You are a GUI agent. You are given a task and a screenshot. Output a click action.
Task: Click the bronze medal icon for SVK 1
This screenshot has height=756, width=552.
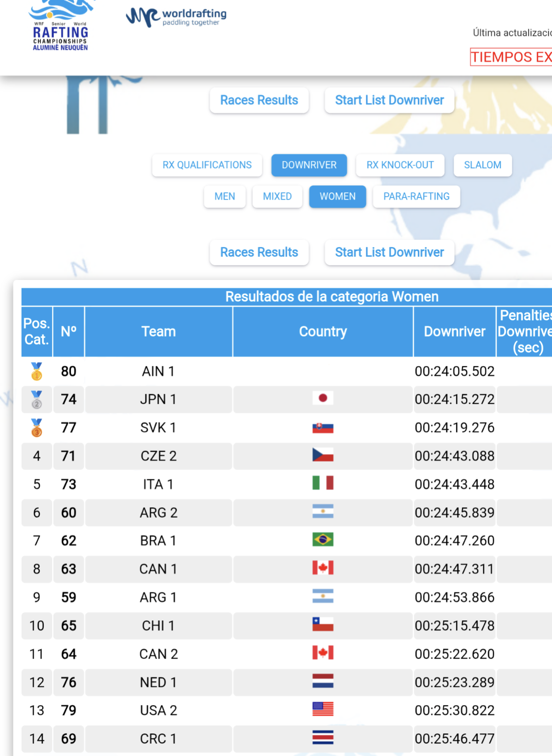point(36,428)
